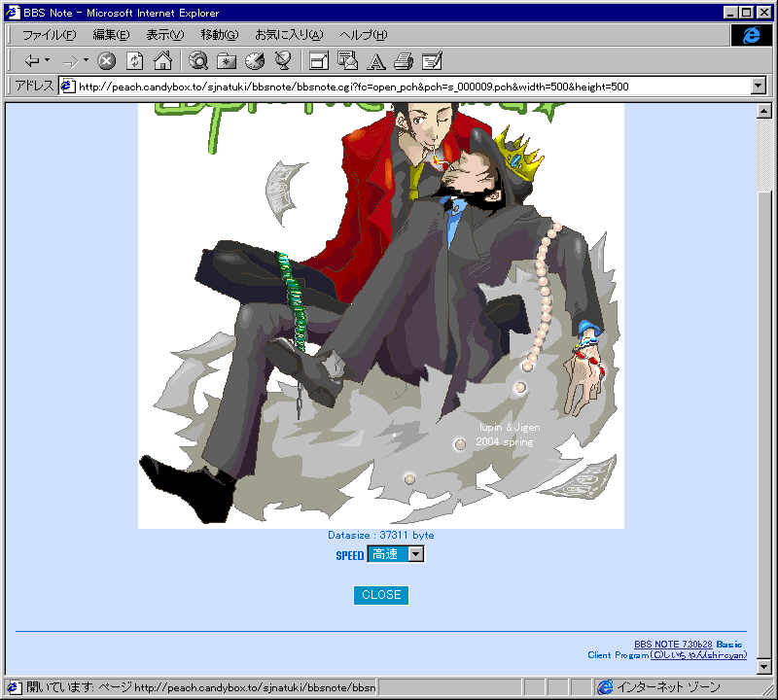
Task: Switch to Fullscreen with toolbar icon
Action: click(319, 61)
